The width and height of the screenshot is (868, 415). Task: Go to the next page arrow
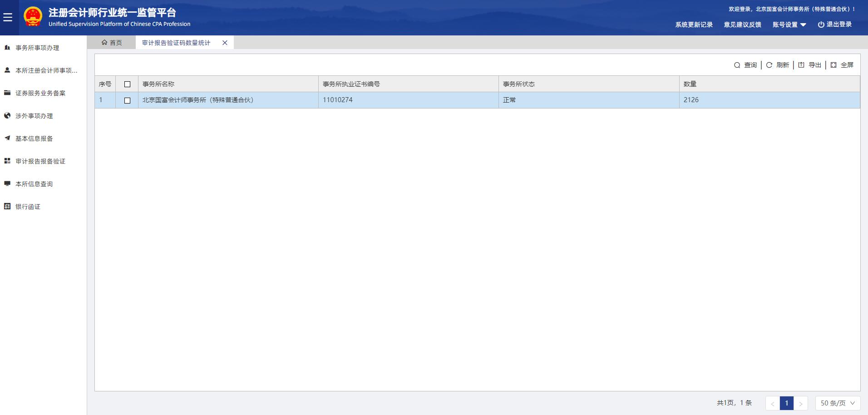point(801,403)
